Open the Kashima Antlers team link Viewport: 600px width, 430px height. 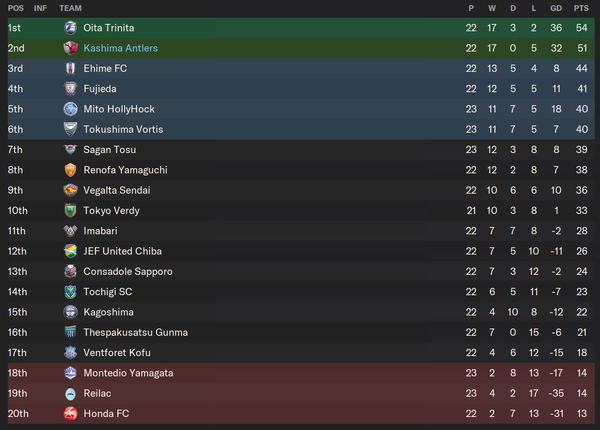pos(121,48)
